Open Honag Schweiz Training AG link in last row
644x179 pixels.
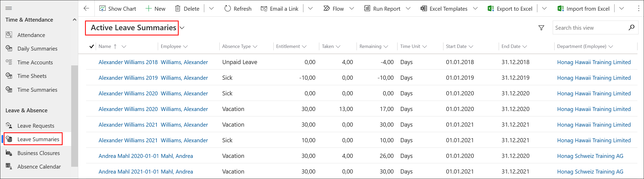pos(590,171)
